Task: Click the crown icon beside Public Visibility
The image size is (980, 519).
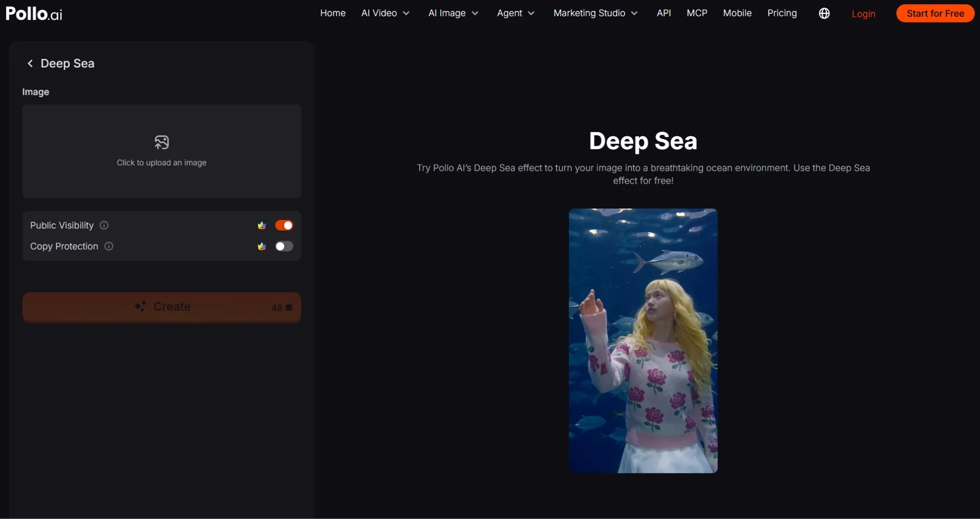Action: tap(262, 225)
